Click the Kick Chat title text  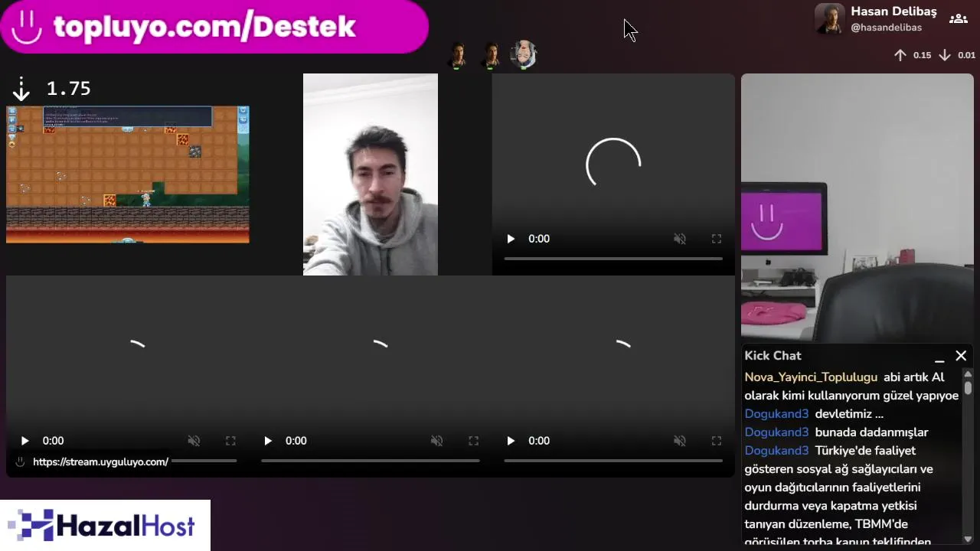coord(773,356)
